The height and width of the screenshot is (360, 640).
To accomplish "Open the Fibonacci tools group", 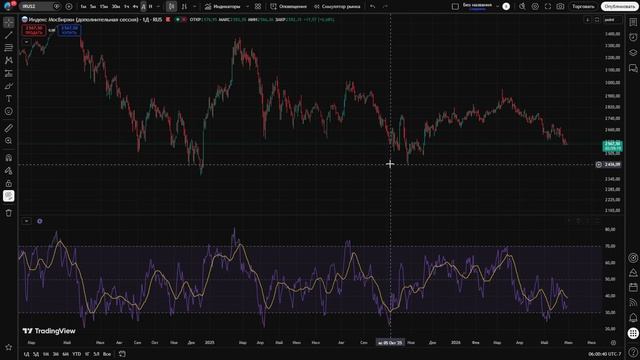I will 9,48.
